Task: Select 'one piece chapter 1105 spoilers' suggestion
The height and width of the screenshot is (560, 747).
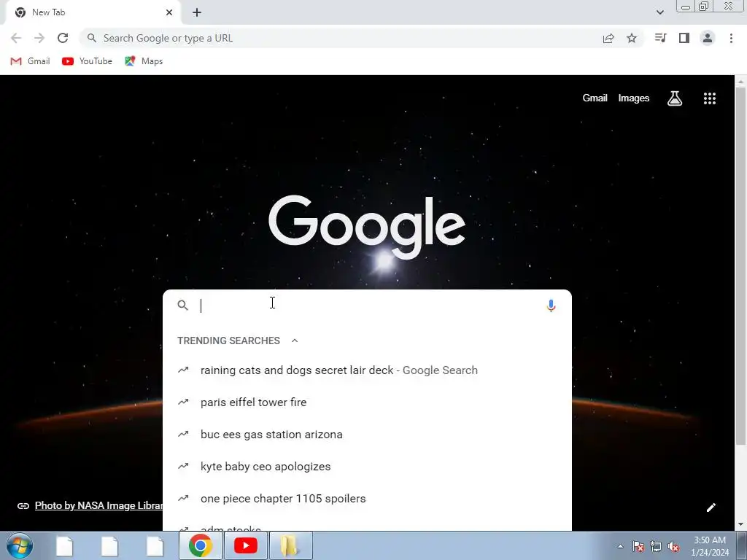Action: coord(367,499)
